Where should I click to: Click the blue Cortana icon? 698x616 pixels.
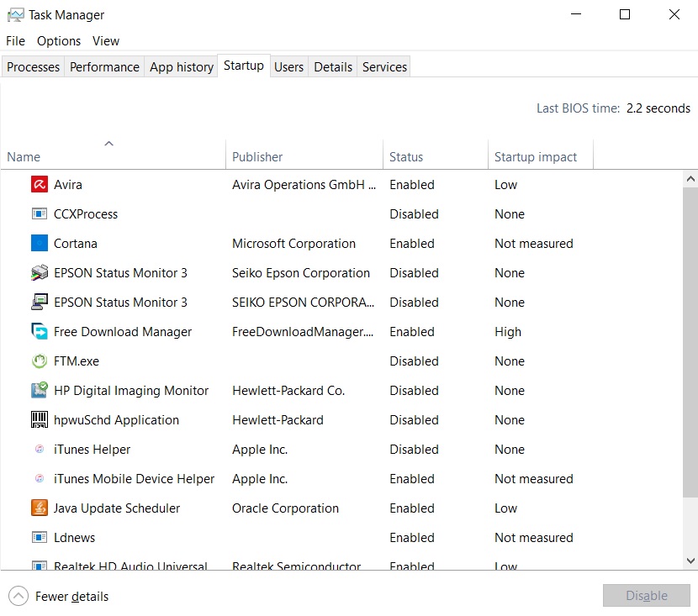(40, 243)
